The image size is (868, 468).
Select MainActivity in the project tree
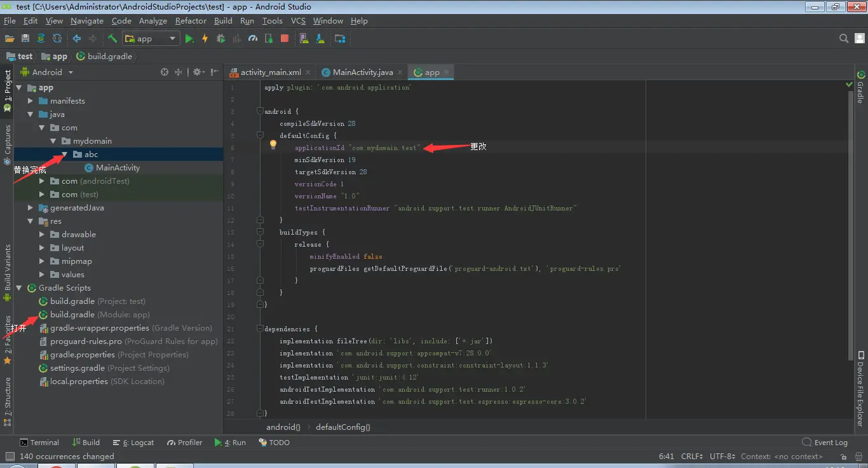coord(118,168)
